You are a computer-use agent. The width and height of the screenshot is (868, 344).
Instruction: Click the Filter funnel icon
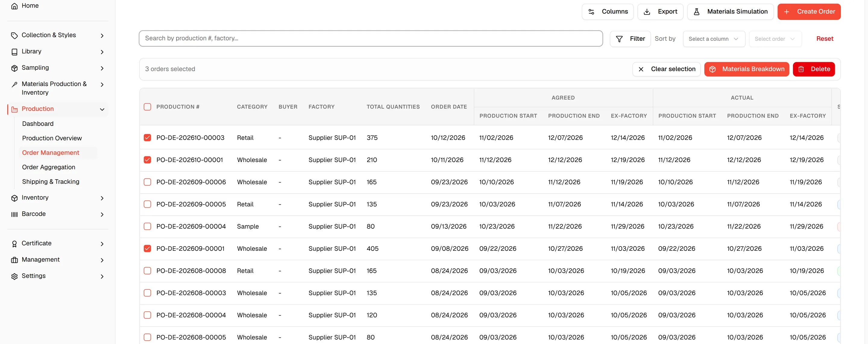(x=619, y=39)
